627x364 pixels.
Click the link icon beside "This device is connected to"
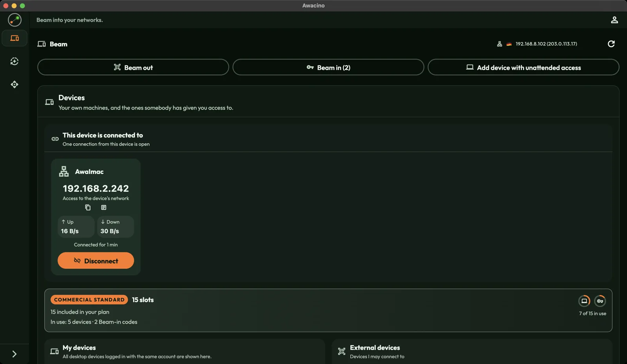[55, 139]
